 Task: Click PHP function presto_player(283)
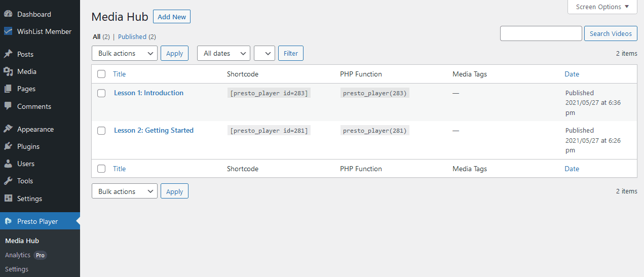[x=374, y=93]
